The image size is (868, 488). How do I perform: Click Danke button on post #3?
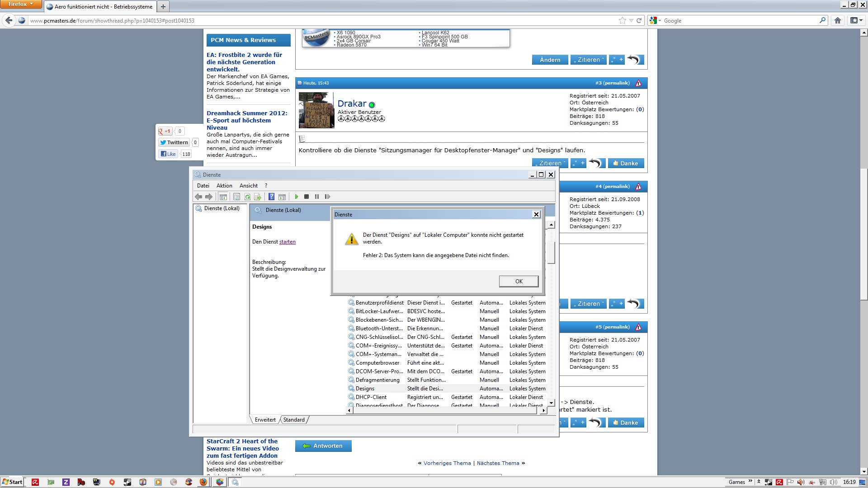tap(626, 163)
